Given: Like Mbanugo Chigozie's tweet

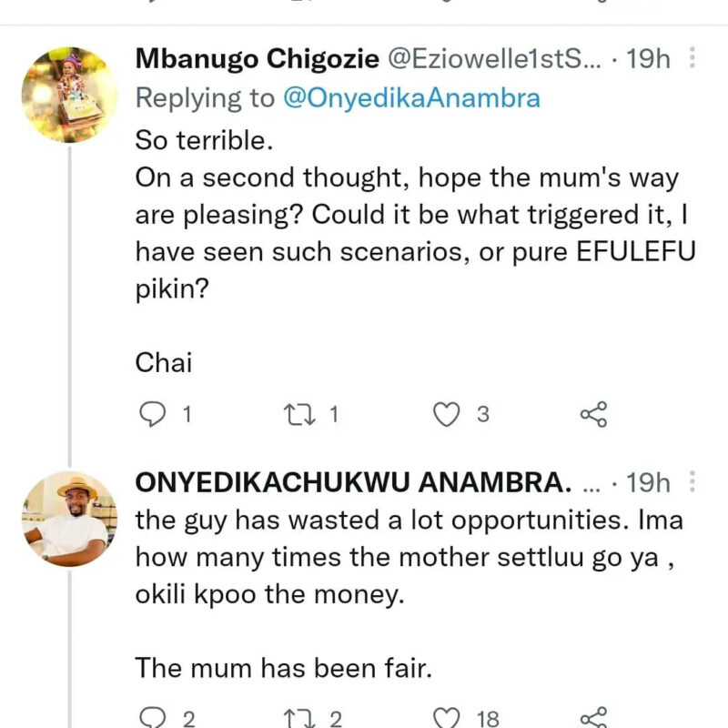Looking at the screenshot, I should [x=446, y=415].
